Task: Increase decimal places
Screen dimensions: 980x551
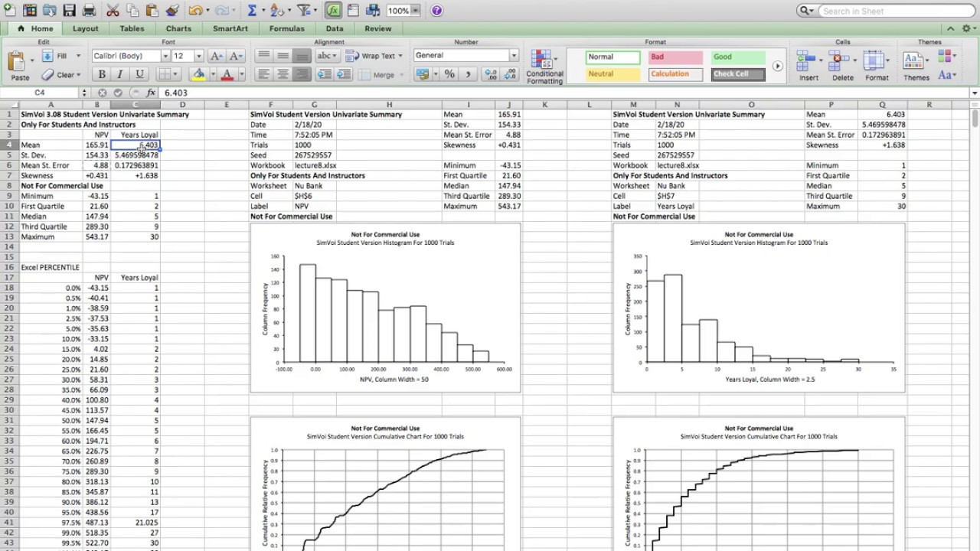Action: point(491,74)
